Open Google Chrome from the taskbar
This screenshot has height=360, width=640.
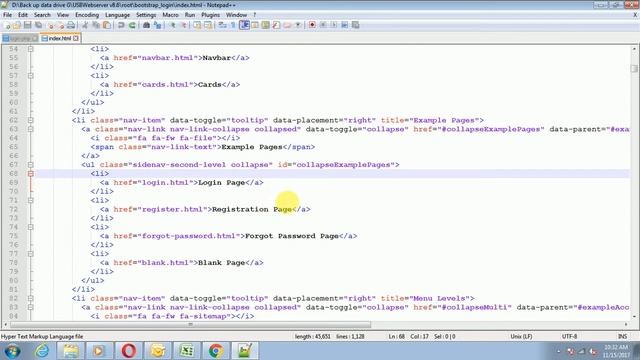(x=216, y=351)
